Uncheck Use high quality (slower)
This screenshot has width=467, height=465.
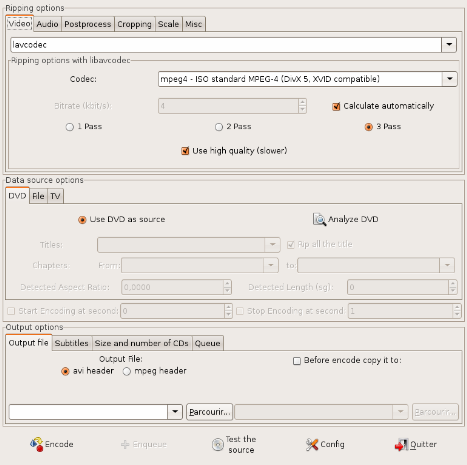click(185, 151)
